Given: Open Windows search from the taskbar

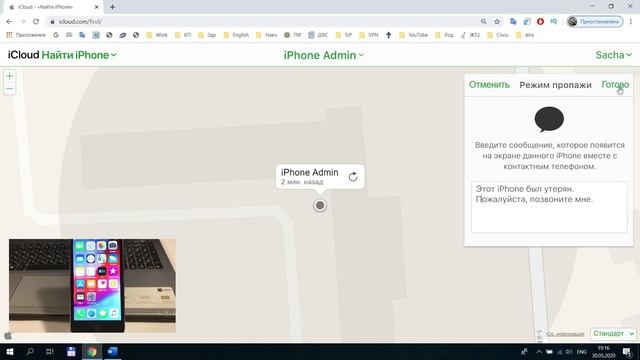Looking at the screenshot, I should [x=30, y=351].
